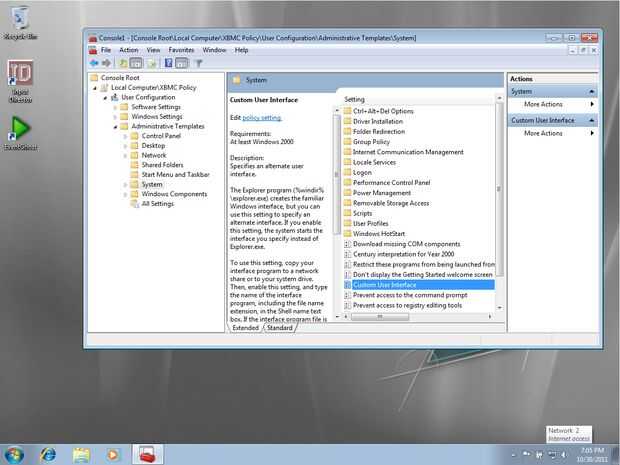Select the ID shortcut icon on desktop

[x=20, y=81]
